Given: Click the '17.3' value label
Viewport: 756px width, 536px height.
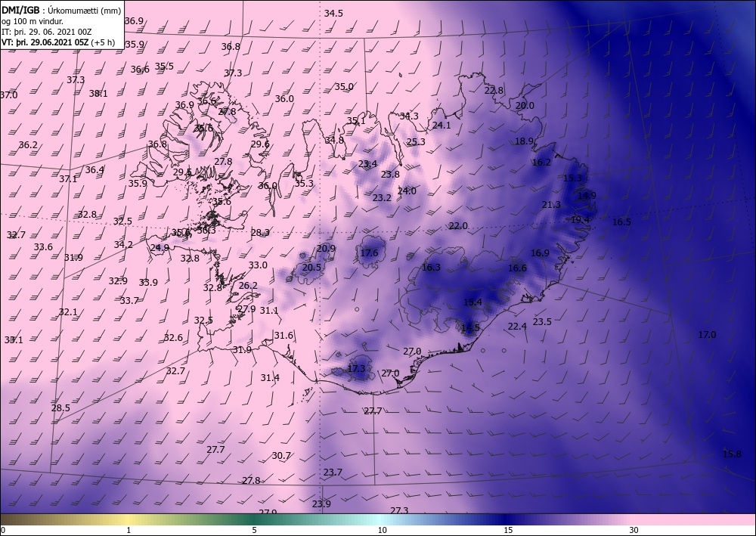Looking at the screenshot, I should [356, 369].
